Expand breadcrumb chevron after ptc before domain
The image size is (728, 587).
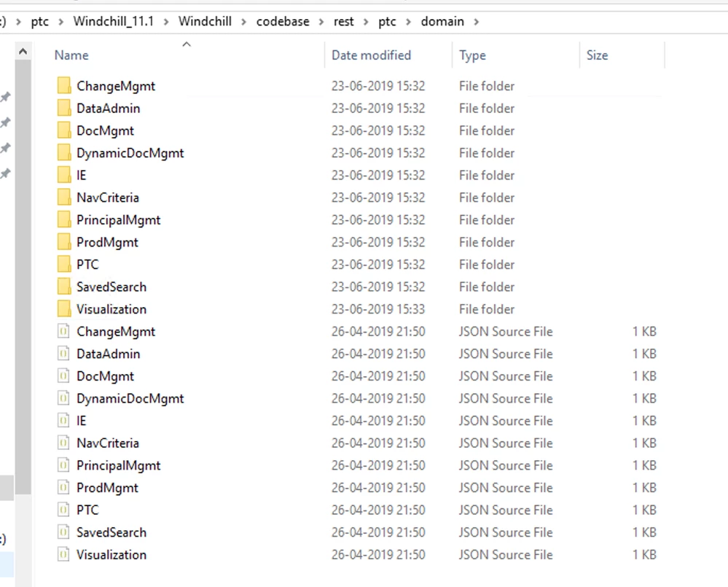pos(409,22)
